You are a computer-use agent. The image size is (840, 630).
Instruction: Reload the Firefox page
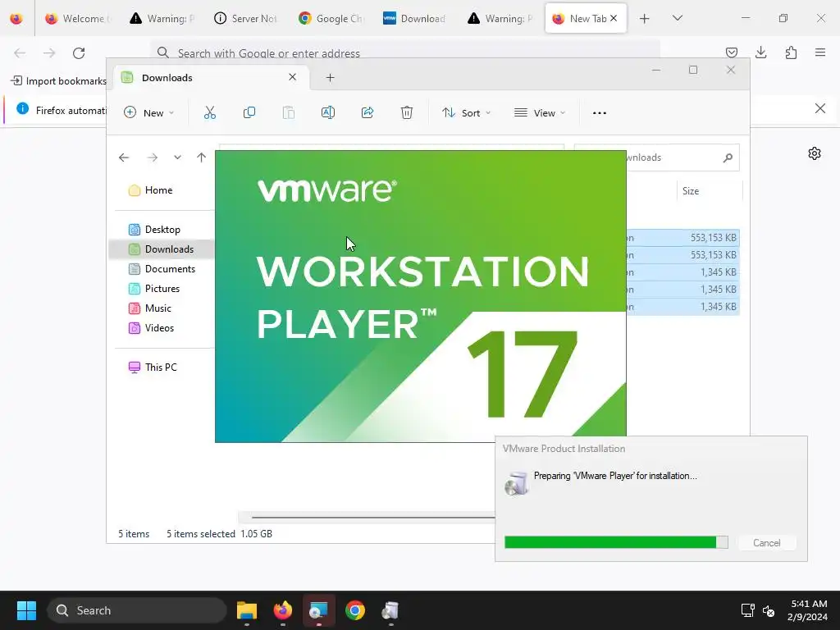pos(79,53)
